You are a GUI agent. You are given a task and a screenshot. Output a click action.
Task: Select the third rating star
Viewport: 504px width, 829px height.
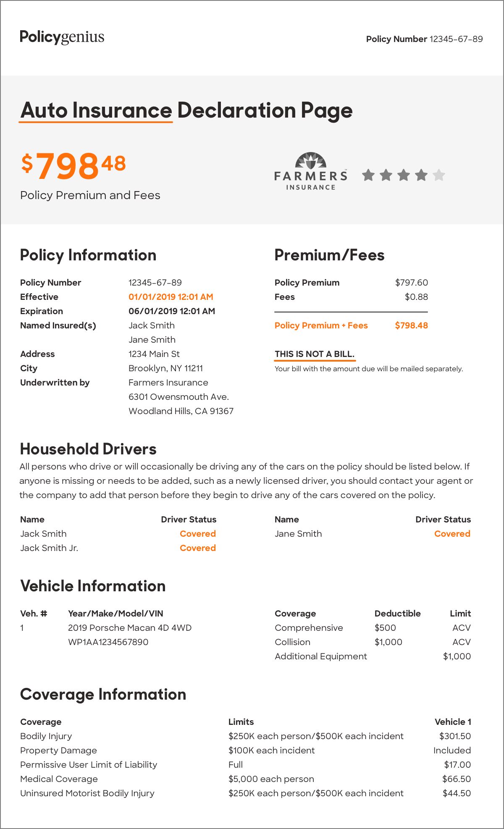pos(404,175)
